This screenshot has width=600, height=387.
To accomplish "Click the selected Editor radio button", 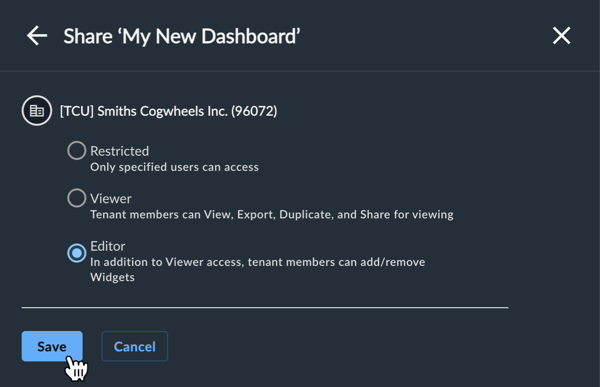I will (x=77, y=253).
